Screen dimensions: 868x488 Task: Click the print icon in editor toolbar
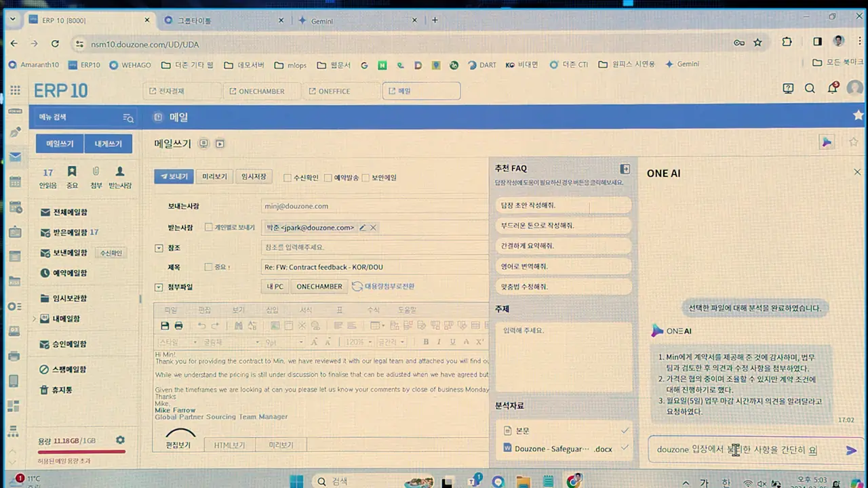tap(178, 326)
